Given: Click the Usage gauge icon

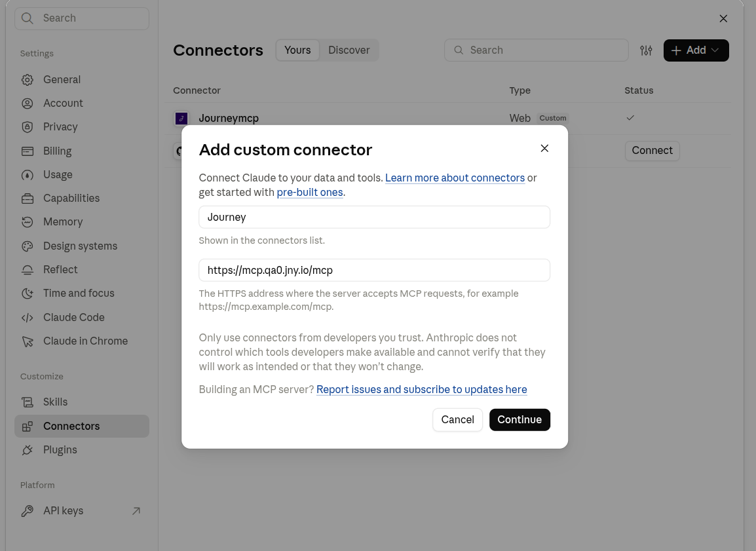Looking at the screenshot, I should click(x=28, y=174).
